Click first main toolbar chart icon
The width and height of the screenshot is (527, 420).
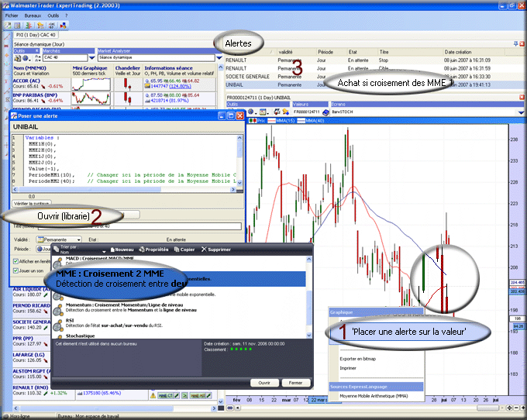8,26
